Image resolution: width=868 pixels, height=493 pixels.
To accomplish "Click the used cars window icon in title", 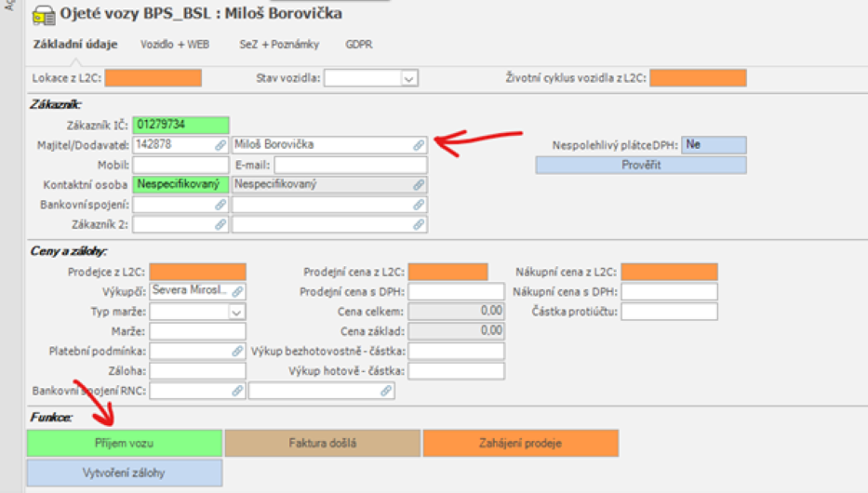I will pos(43,15).
